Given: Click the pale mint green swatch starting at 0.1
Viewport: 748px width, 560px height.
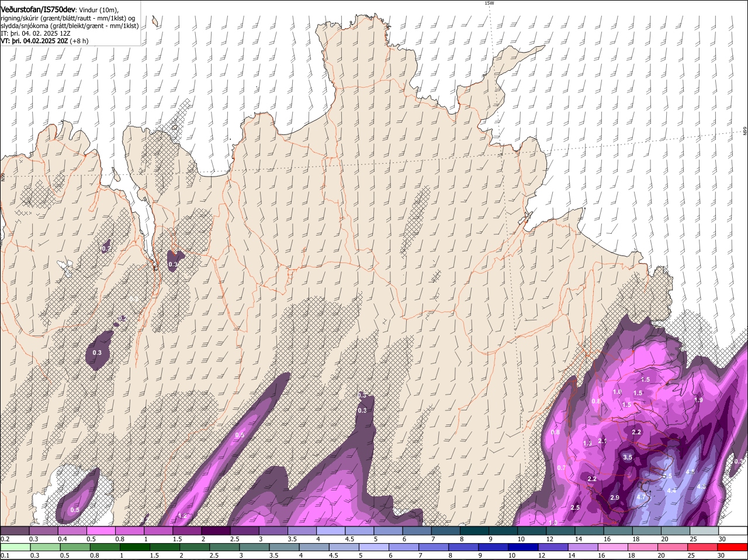Looking at the screenshot, I should click(16, 547).
